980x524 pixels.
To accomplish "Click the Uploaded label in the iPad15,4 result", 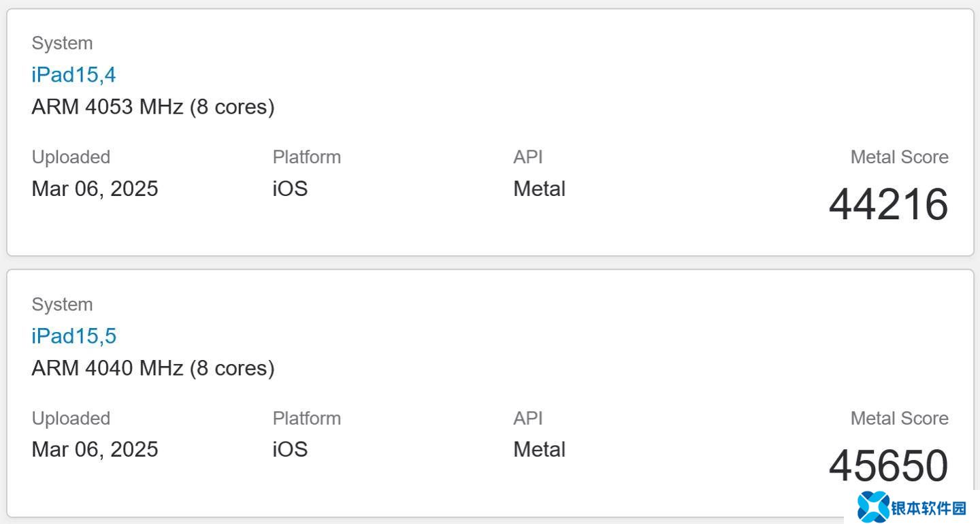I will [71, 157].
